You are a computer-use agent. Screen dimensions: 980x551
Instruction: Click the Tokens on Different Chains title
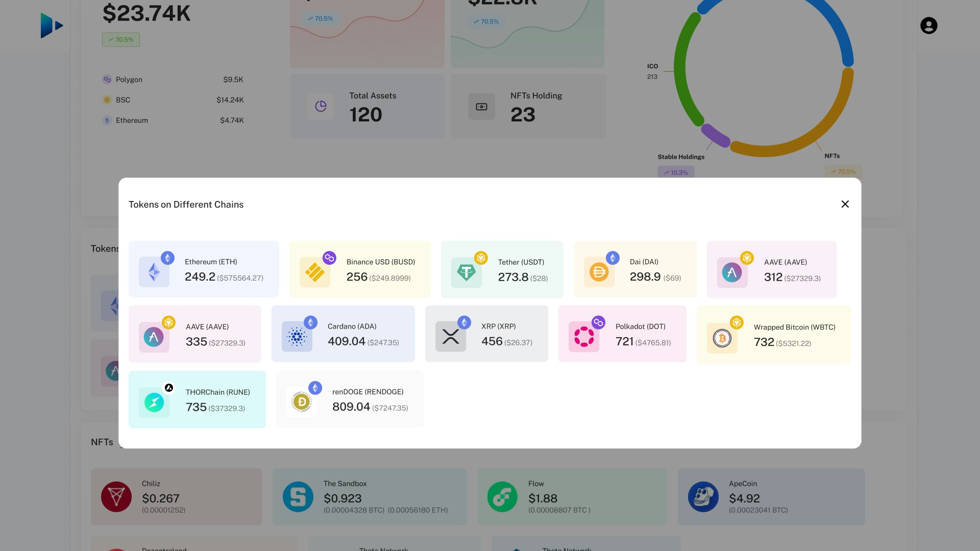186,205
